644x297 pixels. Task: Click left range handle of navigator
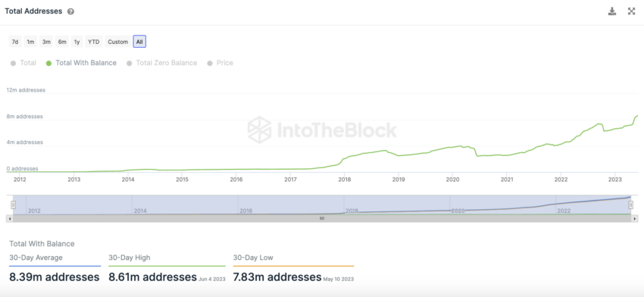13,205
